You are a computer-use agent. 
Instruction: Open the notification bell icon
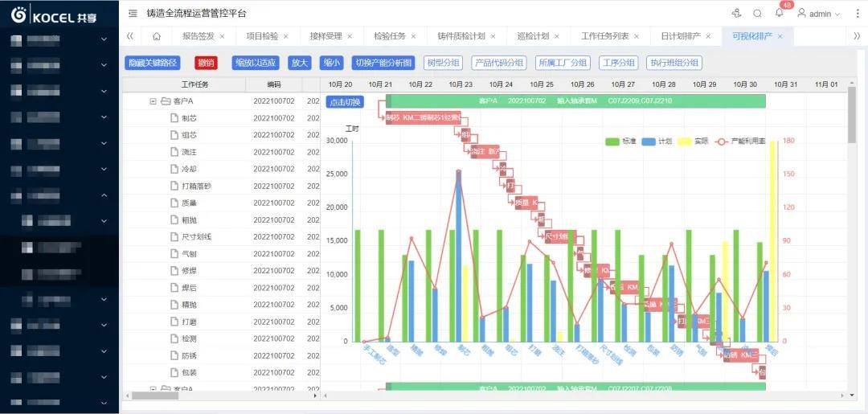[779, 14]
